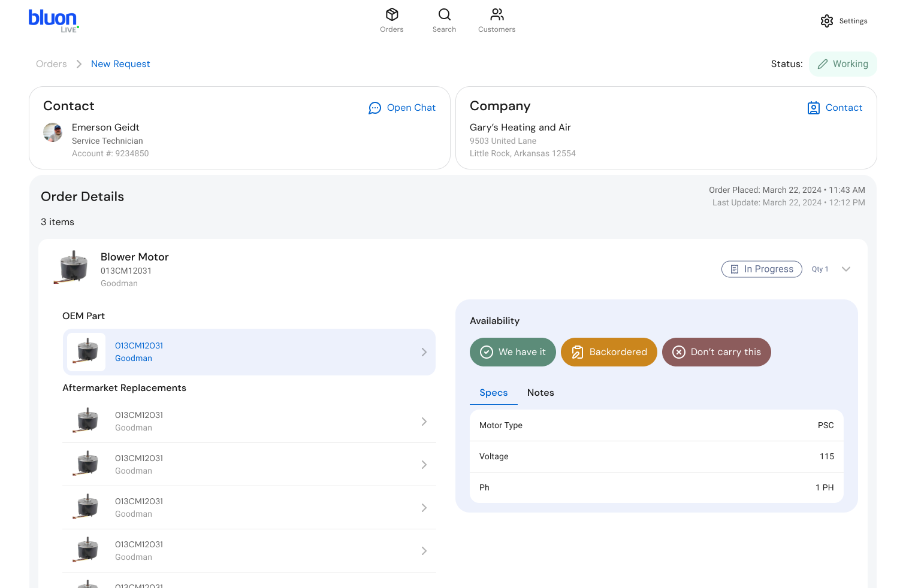Select the Voltage 115 spec row
This screenshot has height=588, width=906.
(x=657, y=456)
